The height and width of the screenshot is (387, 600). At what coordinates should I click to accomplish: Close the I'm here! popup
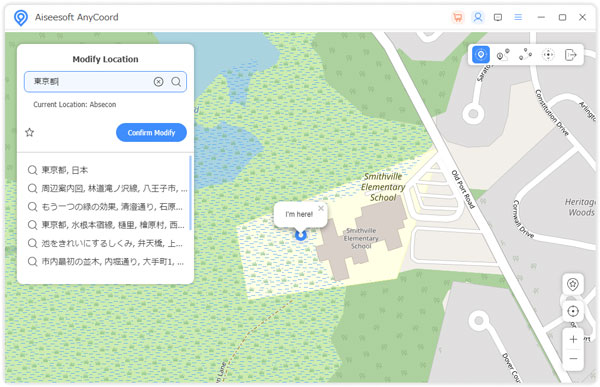click(x=321, y=208)
